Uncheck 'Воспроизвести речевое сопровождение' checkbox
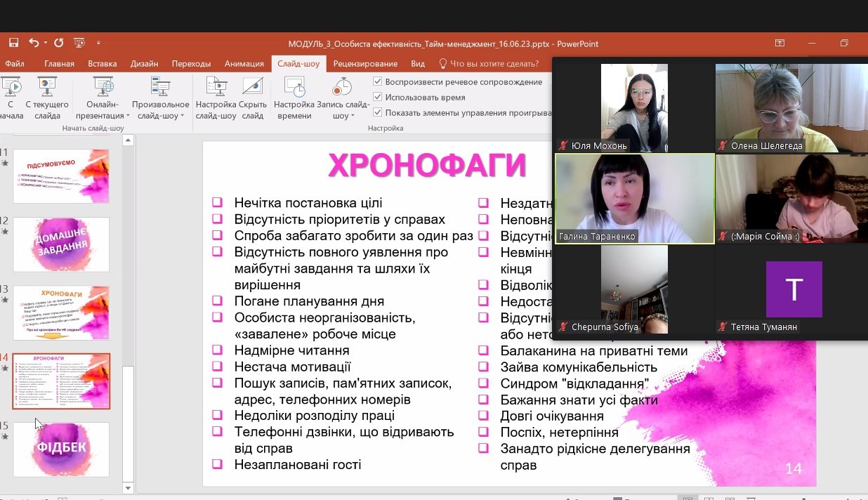The image size is (868, 500). [x=378, y=81]
